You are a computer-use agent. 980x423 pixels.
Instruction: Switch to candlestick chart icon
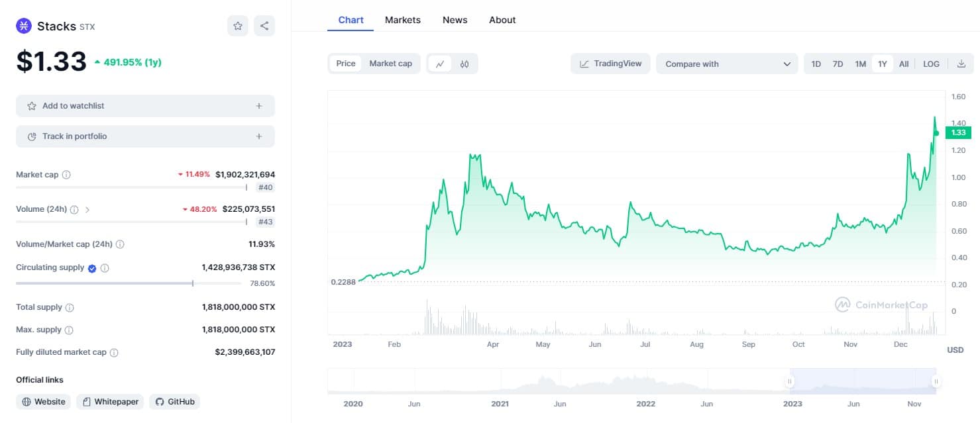point(464,64)
